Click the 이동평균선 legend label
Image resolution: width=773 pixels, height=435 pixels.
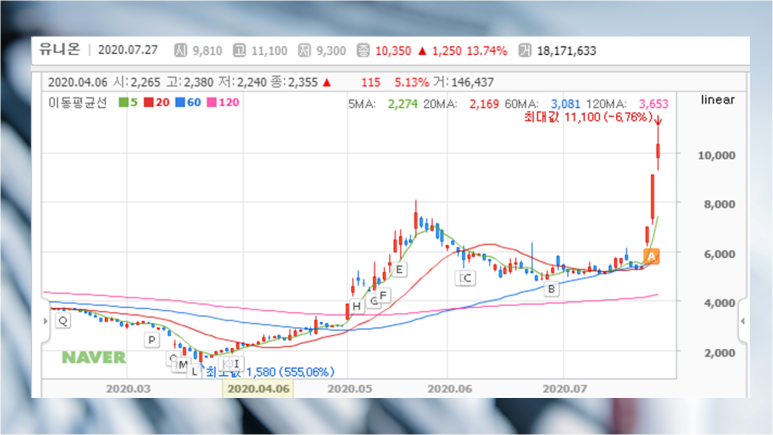pyautogui.click(x=78, y=102)
